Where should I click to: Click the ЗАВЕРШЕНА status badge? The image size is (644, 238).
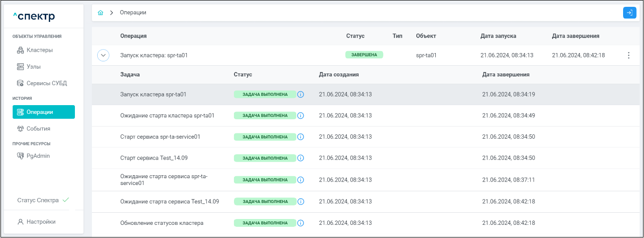pos(364,55)
